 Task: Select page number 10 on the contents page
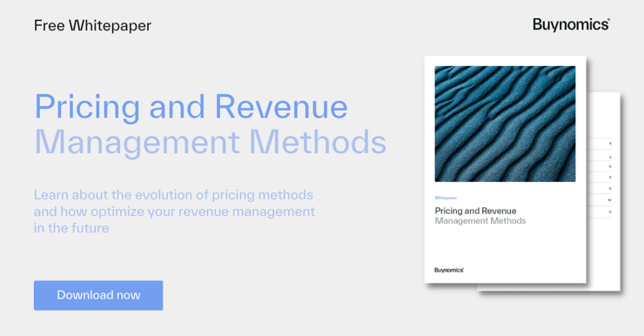click(x=610, y=200)
